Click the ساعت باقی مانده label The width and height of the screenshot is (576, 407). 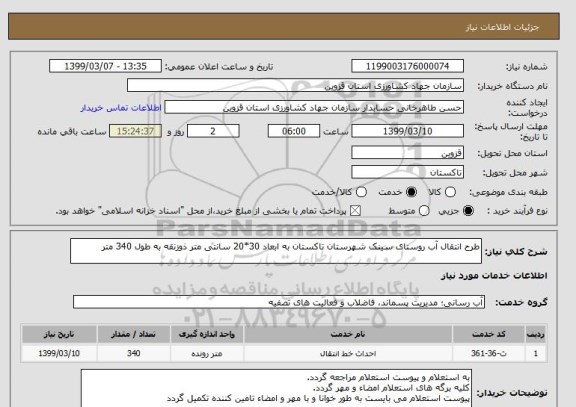pos(72,132)
